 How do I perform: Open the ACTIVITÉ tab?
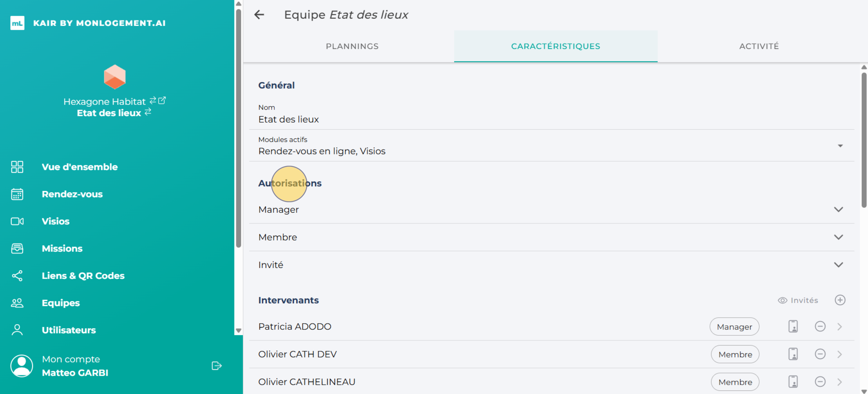[x=758, y=46]
